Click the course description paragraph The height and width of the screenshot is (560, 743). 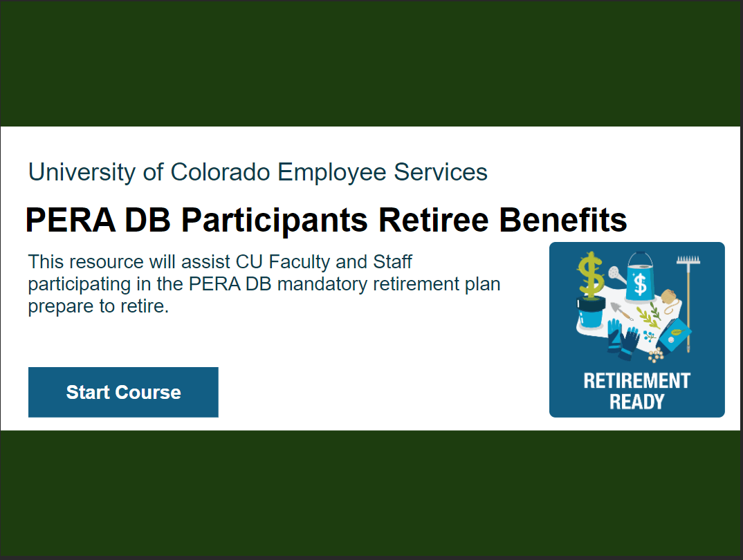[x=264, y=284]
